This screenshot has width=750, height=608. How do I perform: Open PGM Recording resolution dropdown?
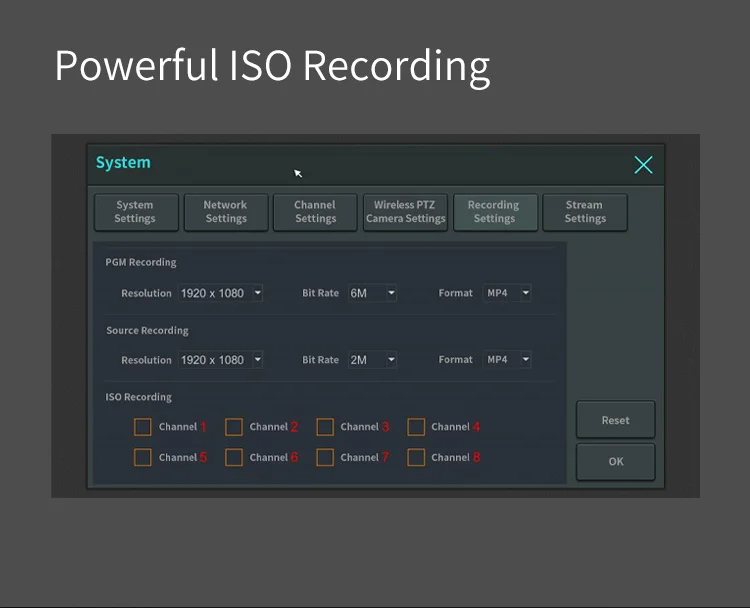tap(221, 293)
